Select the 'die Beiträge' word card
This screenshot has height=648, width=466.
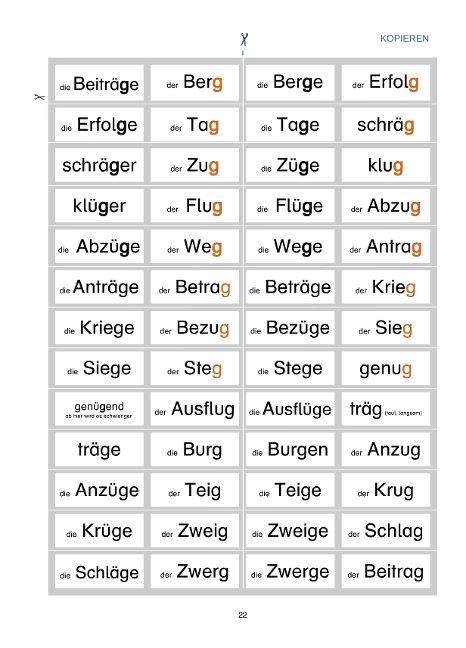99,83
